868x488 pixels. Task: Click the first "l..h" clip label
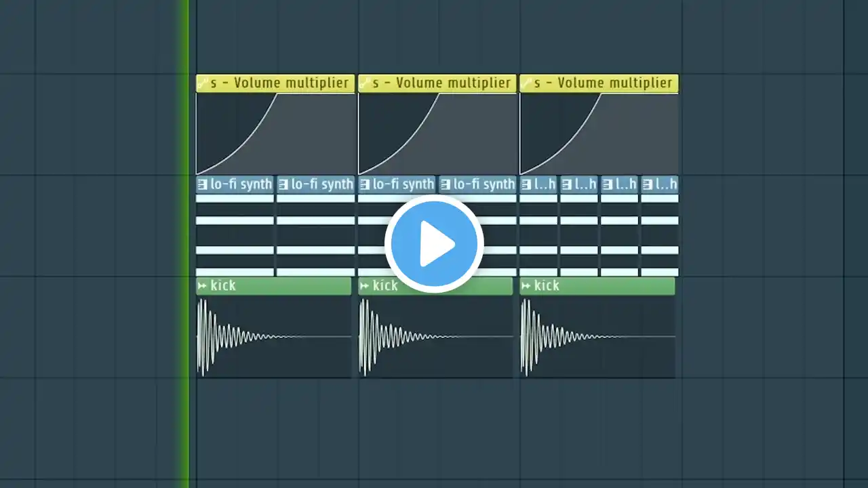click(x=546, y=184)
